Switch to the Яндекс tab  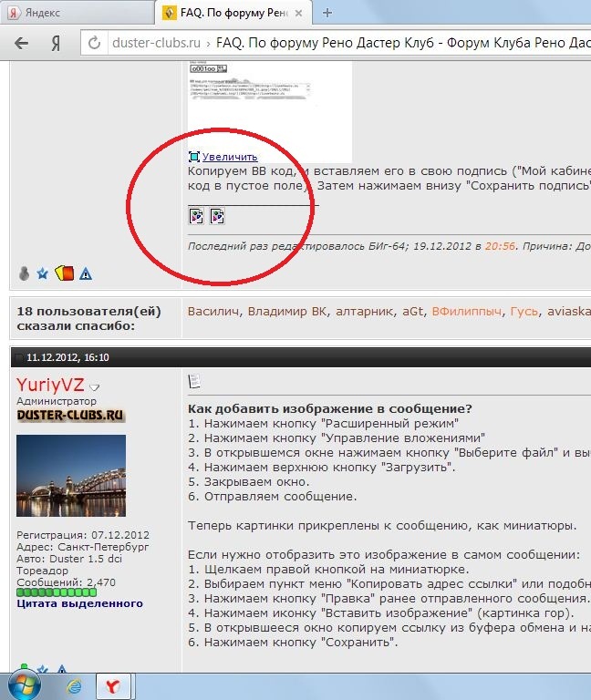point(77,12)
